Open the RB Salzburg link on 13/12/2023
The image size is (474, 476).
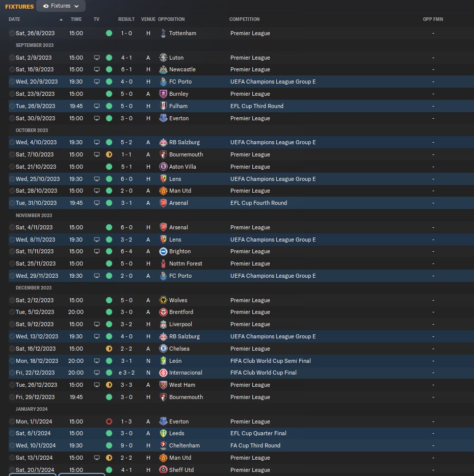(x=185, y=336)
